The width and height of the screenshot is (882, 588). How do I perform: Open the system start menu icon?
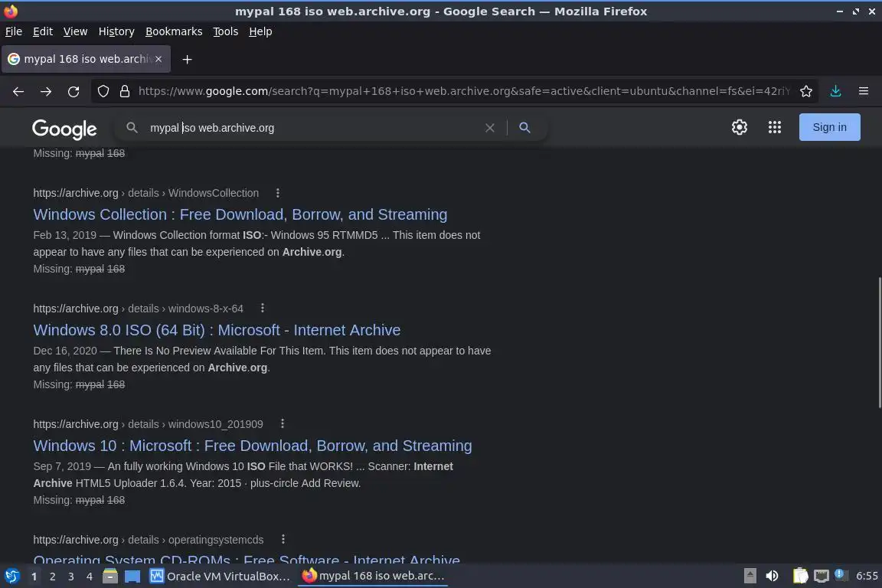point(11,577)
